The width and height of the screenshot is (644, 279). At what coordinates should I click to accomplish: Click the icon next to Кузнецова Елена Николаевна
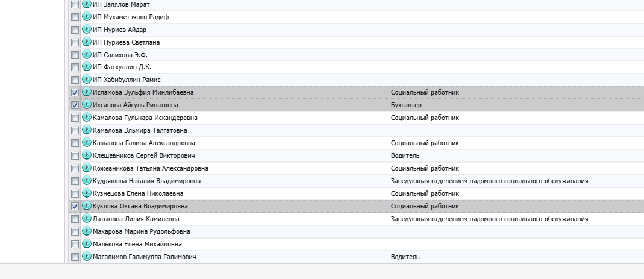[87, 193]
